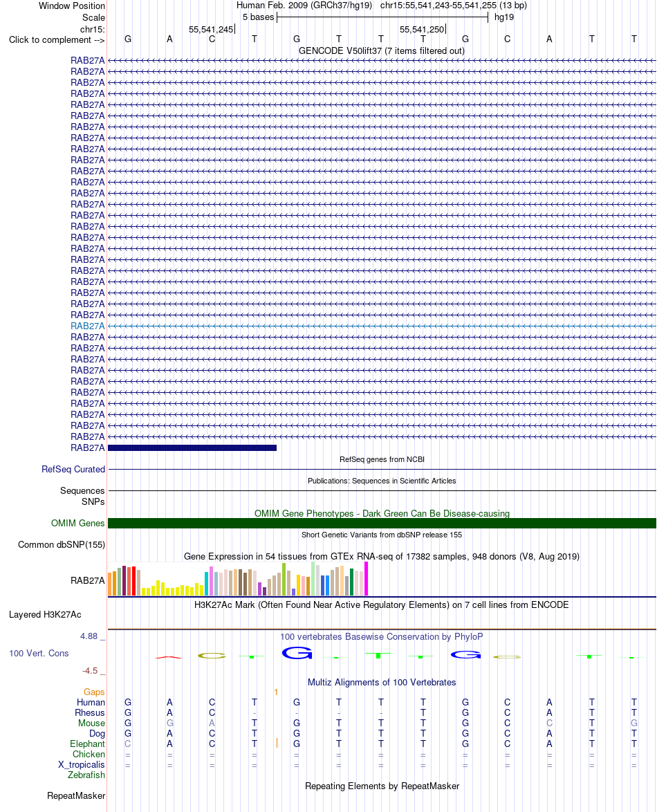Click the '5 bases' scale bar text

point(258,17)
